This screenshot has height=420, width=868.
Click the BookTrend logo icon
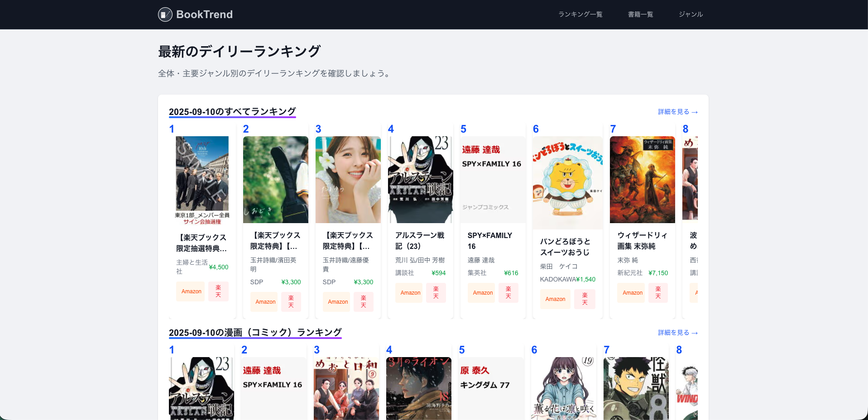point(165,14)
